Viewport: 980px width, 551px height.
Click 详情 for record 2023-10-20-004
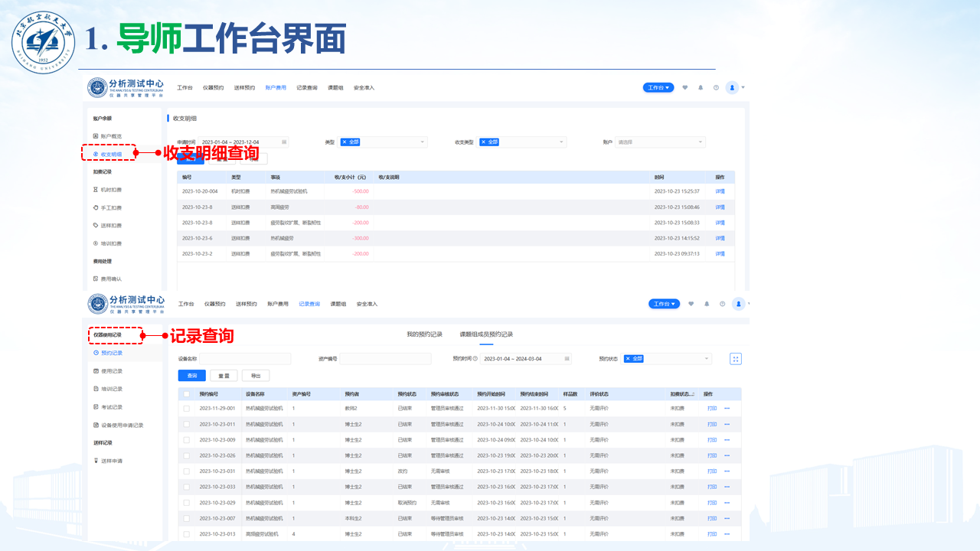pyautogui.click(x=720, y=191)
